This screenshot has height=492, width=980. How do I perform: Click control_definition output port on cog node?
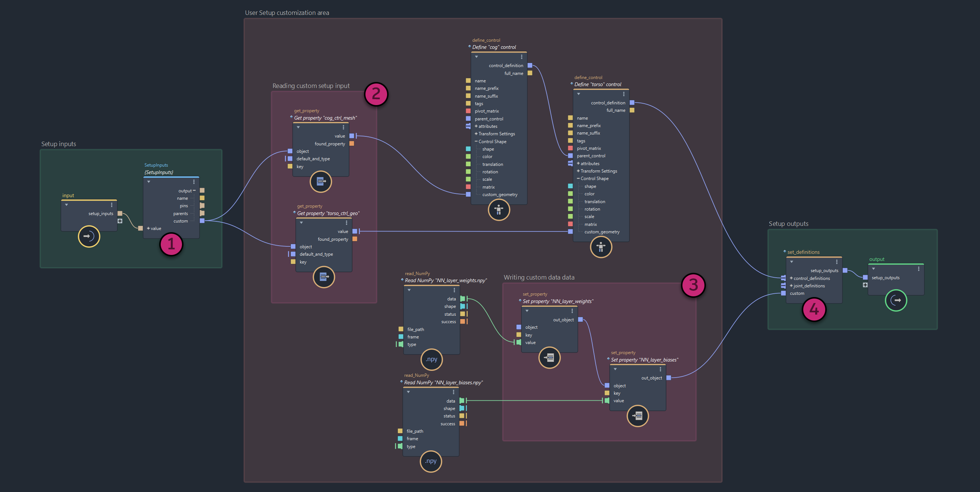pos(530,65)
